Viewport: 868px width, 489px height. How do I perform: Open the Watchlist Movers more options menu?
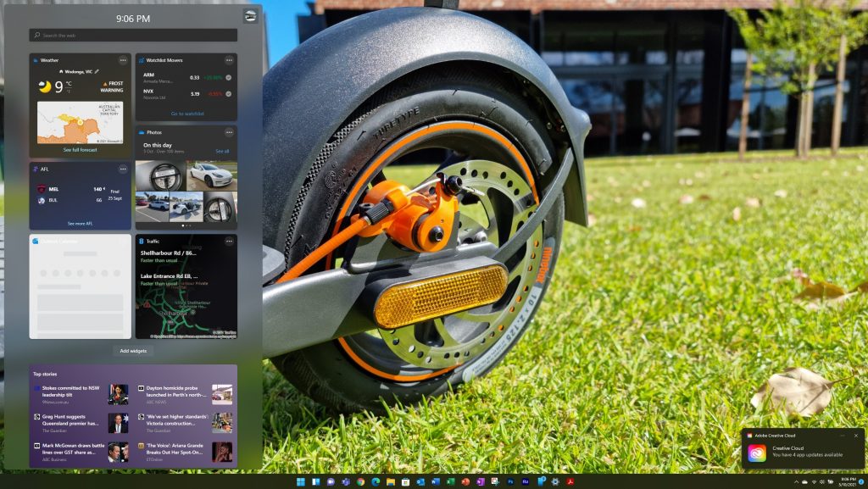click(229, 60)
